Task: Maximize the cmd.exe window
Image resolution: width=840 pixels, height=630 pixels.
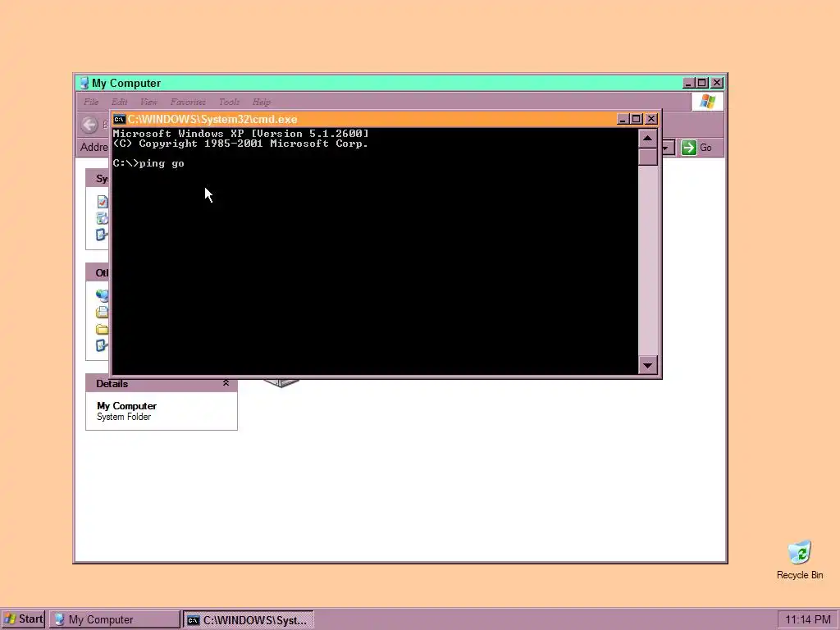Action: click(x=636, y=119)
